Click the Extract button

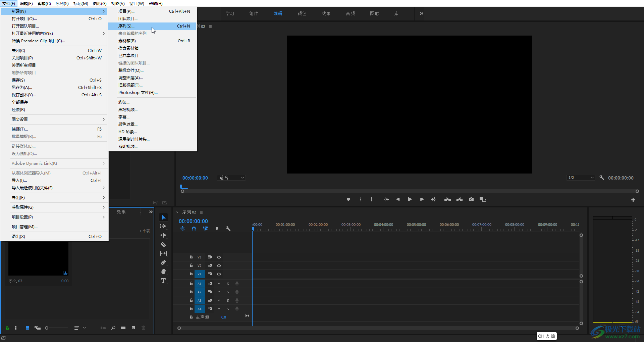coord(459,199)
